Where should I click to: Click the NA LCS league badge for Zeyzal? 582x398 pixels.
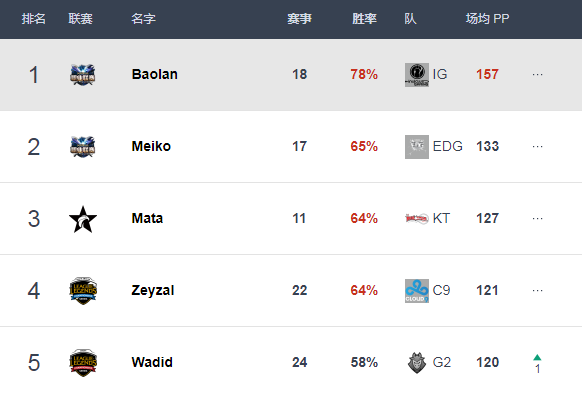tap(83, 291)
